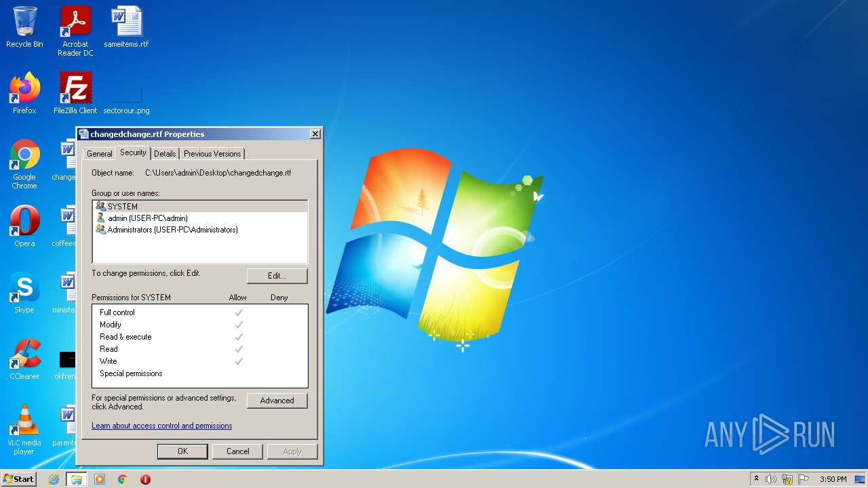Image resolution: width=868 pixels, height=488 pixels.
Task: Click the Edit... permissions button
Action: click(277, 276)
